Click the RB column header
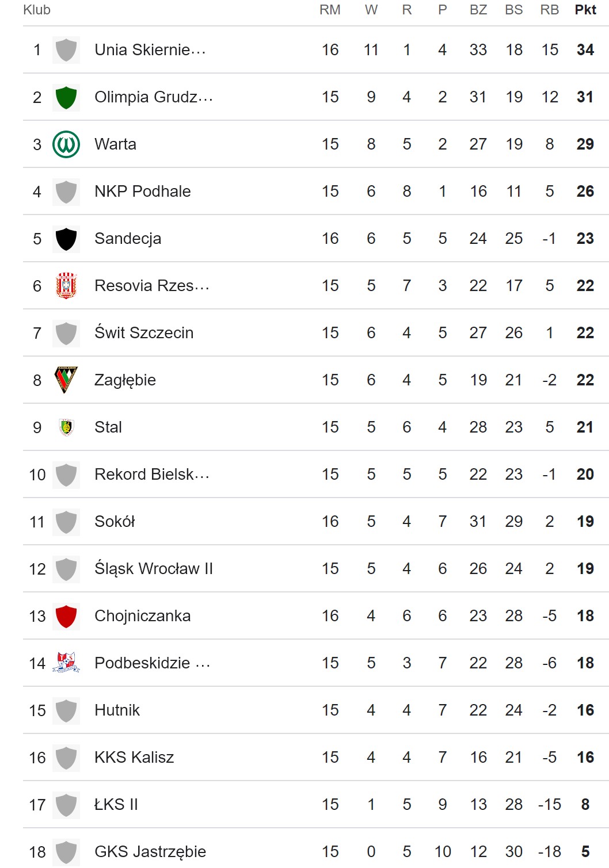The width and height of the screenshot is (609, 868). (x=550, y=10)
